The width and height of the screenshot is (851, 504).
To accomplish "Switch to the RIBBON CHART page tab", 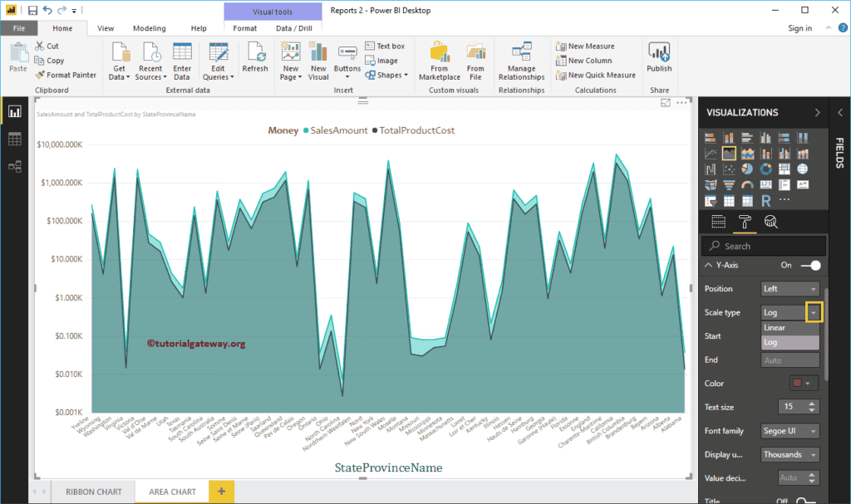I will 93,492.
